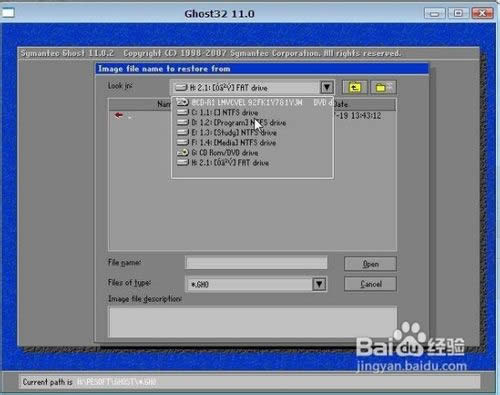
Task: Click the Image file description box
Action: [252, 322]
